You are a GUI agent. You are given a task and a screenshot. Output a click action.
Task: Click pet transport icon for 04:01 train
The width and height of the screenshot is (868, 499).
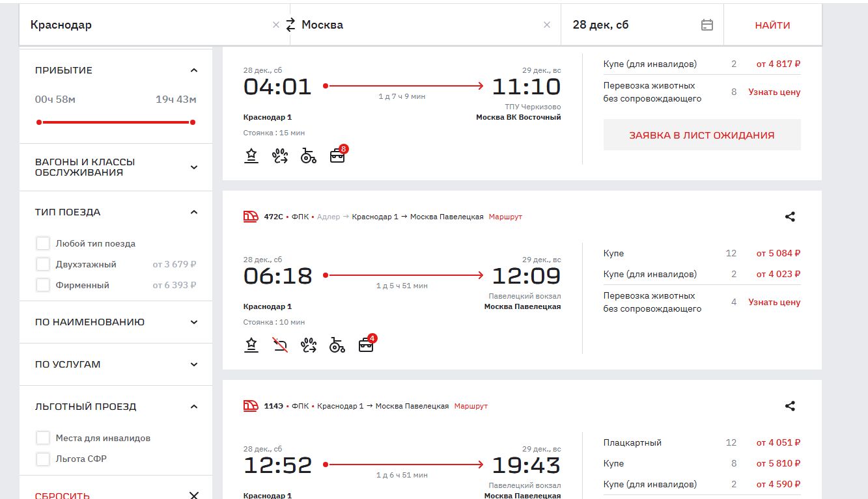[280, 155]
